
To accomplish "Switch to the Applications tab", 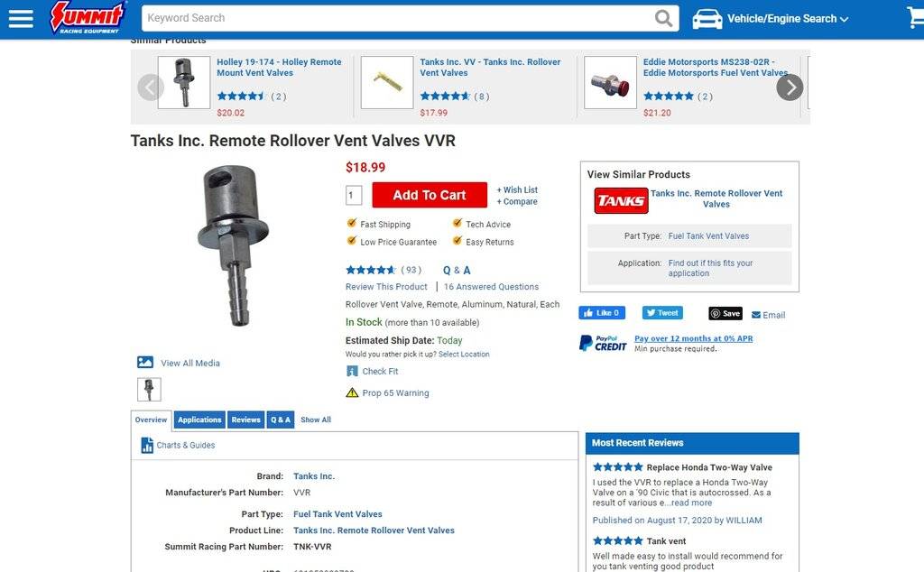I will click(x=199, y=420).
